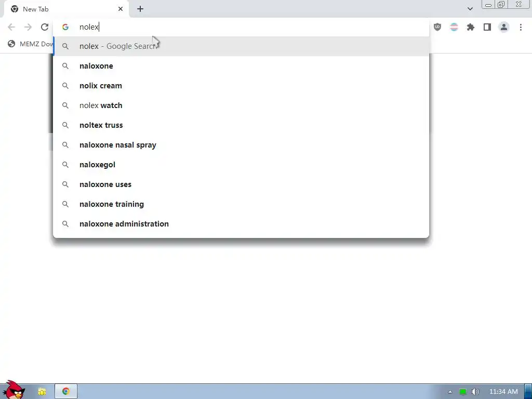Close the New Tab tab
Screen dimensions: 532x399
(121, 9)
